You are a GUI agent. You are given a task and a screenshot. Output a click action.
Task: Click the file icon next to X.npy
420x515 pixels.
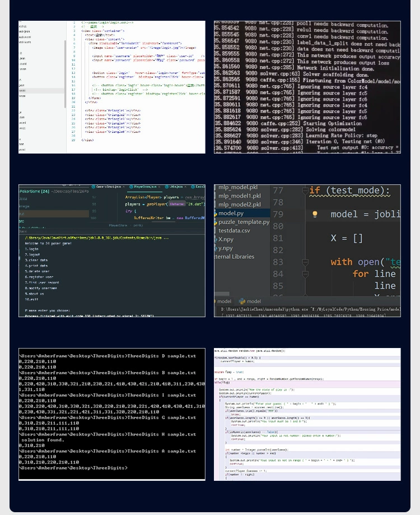click(x=216, y=239)
